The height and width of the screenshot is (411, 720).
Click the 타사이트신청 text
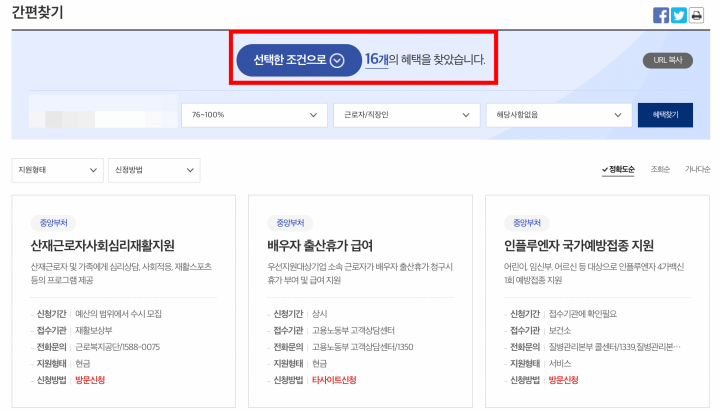tap(334, 380)
